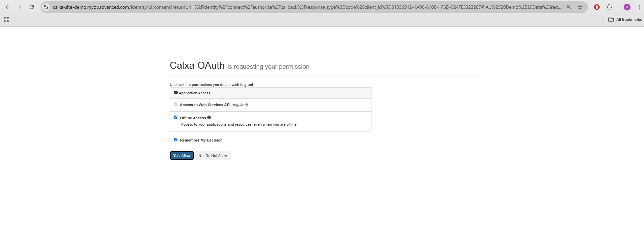Reload the page
This screenshot has width=644, height=250.
(x=32, y=7)
